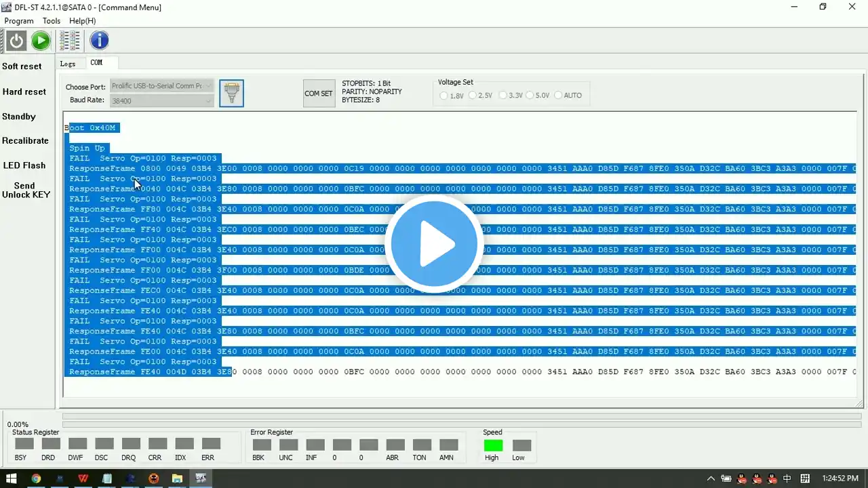The width and height of the screenshot is (868, 488).
Task: Open Chrome from the taskbar
Action: [36, 479]
